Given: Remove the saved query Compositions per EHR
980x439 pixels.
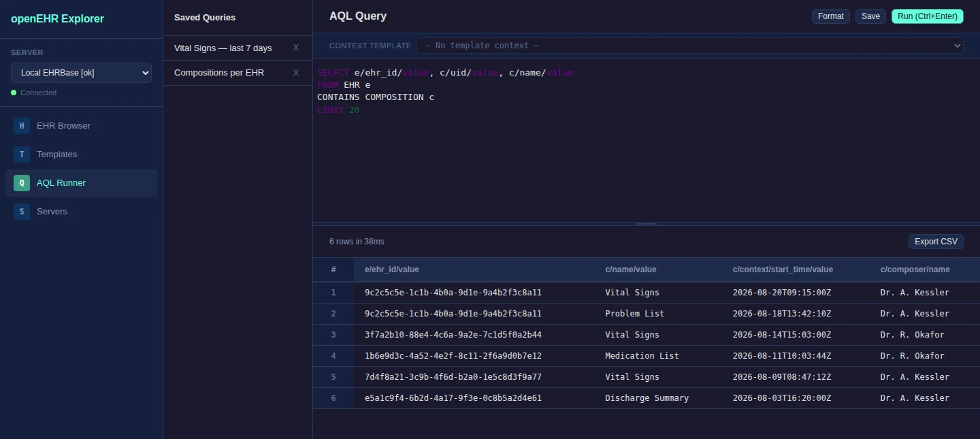Looking at the screenshot, I should pos(296,72).
